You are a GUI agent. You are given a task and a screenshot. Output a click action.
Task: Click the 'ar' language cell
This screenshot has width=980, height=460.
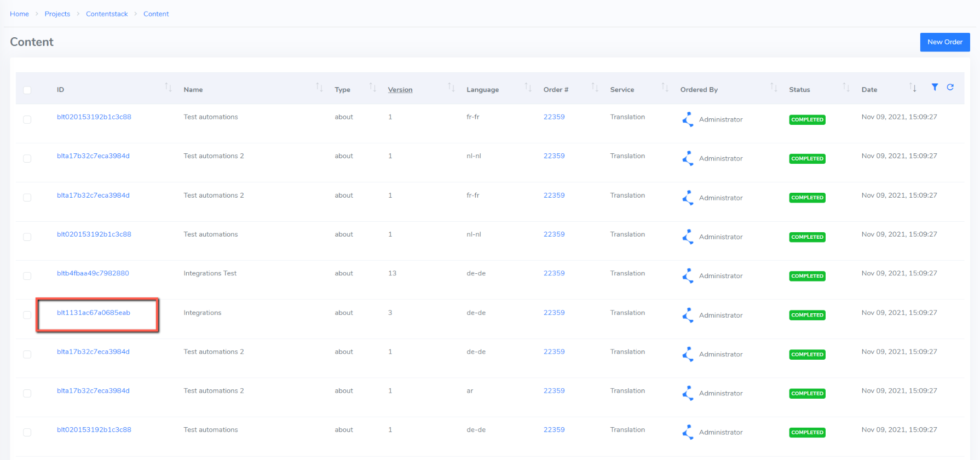[x=470, y=390]
